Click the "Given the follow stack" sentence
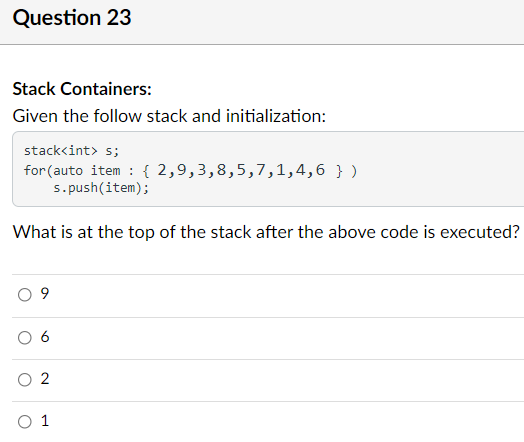Screen dimensions: 524x442 click(169, 116)
